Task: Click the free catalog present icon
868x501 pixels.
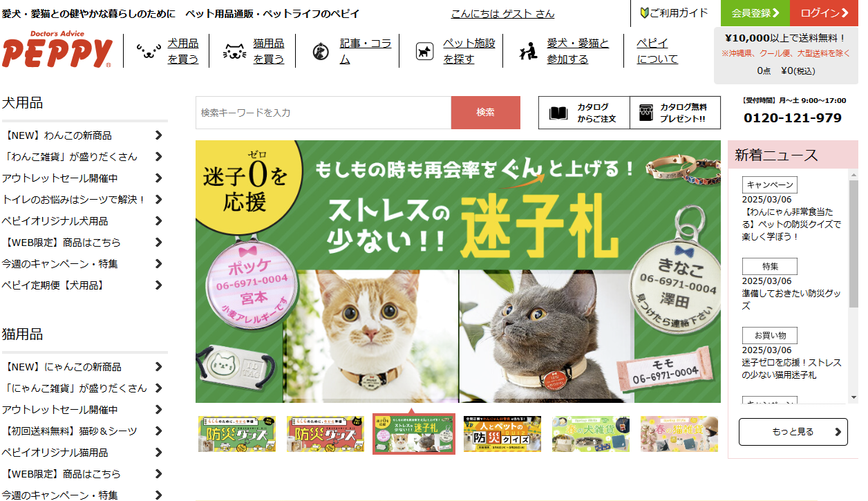Action: coord(646,113)
